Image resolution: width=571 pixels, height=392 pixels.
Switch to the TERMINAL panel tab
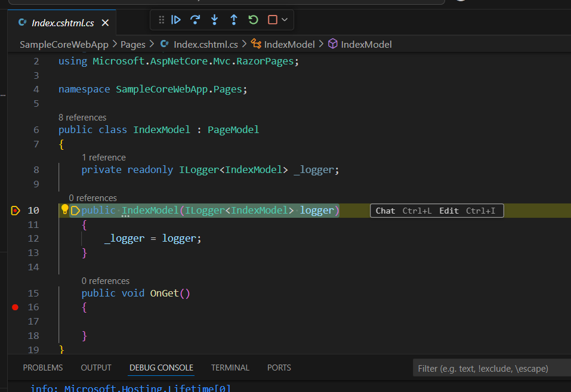pyautogui.click(x=230, y=368)
